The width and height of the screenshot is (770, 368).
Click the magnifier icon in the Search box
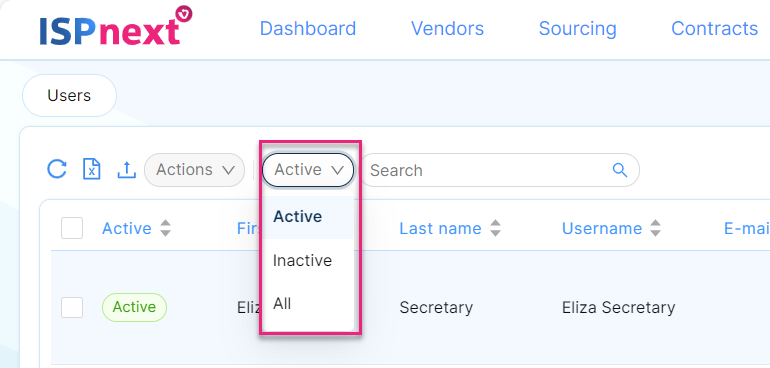click(x=620, y=170)
